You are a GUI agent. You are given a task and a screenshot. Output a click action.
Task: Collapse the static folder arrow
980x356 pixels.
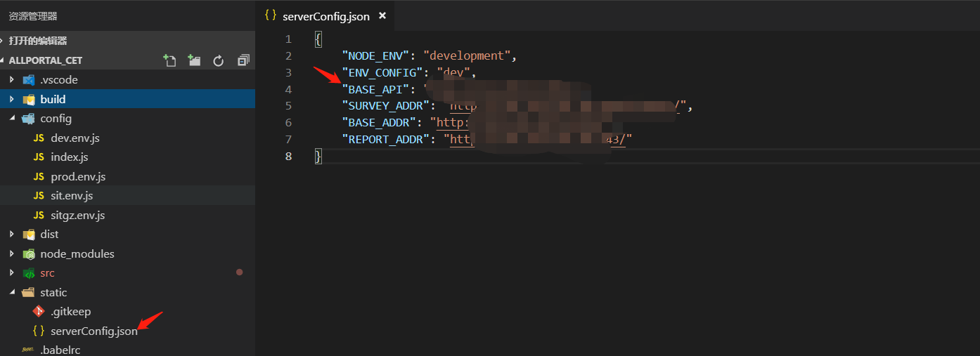click(12, 292)
